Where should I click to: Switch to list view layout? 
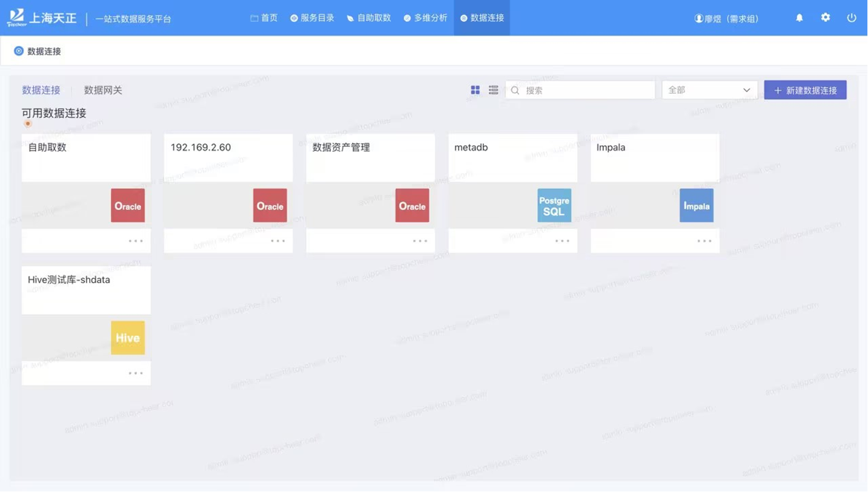pos(493,90)
